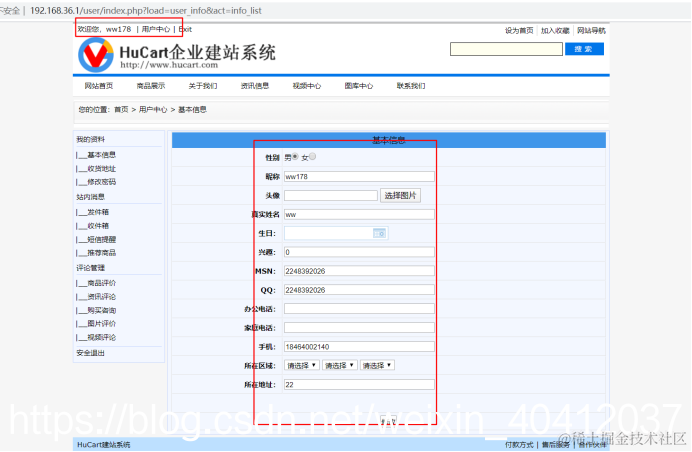Image resolution: width=692 pixels, height=452 pixels.
Task: Open 修改密码 in the sidebar
Action: pyautogui.click(x=102, y=182)
